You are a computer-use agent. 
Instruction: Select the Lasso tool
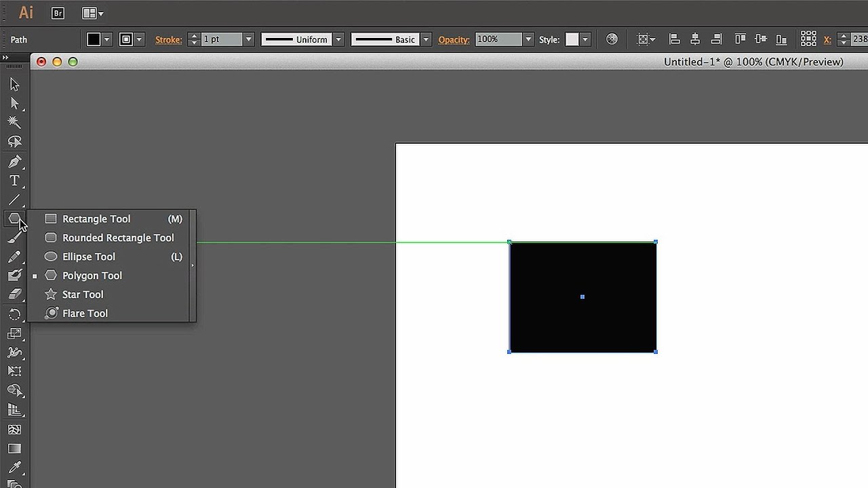pyautogui.click(x=14, y=142)
